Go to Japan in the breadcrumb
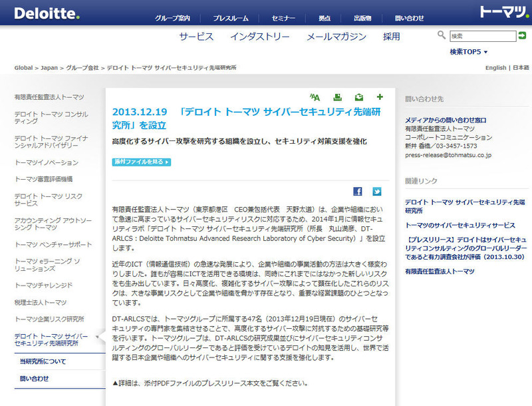 point(48,68)
